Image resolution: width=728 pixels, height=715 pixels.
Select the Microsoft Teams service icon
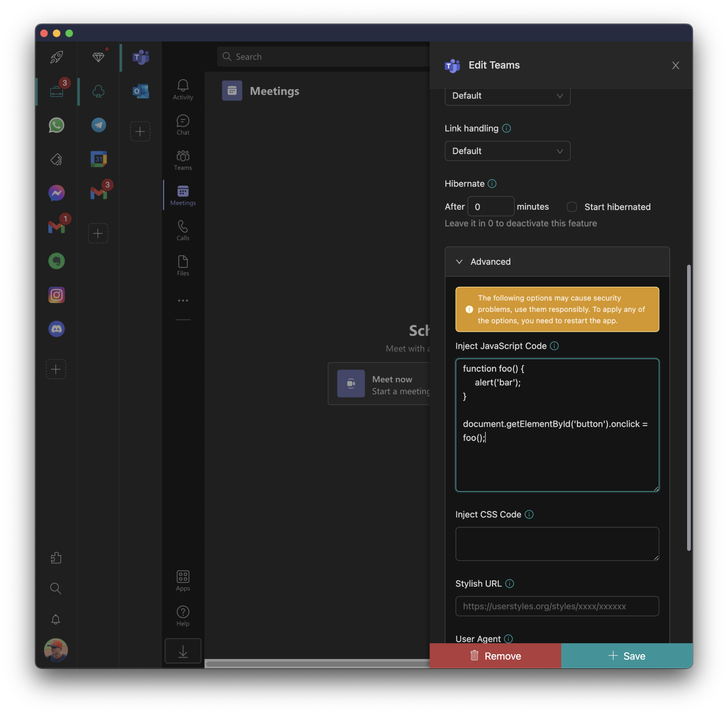click(141, 57)
